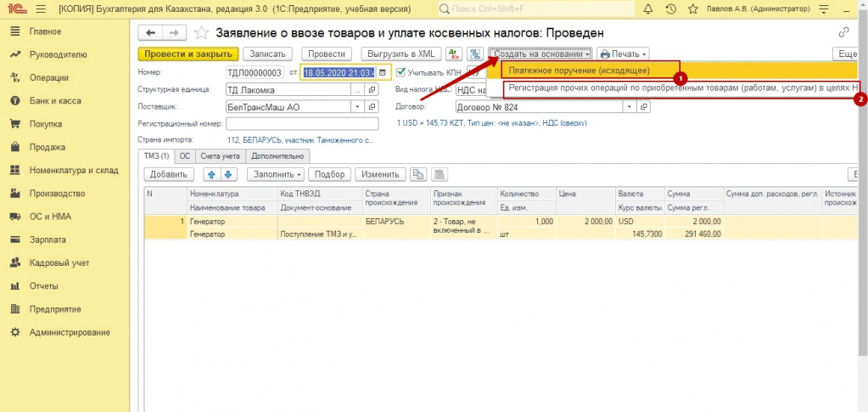Viewport: 868px width, 412px height.
Task: Click Отчеты in sidebar
Action: pos(44,286)
